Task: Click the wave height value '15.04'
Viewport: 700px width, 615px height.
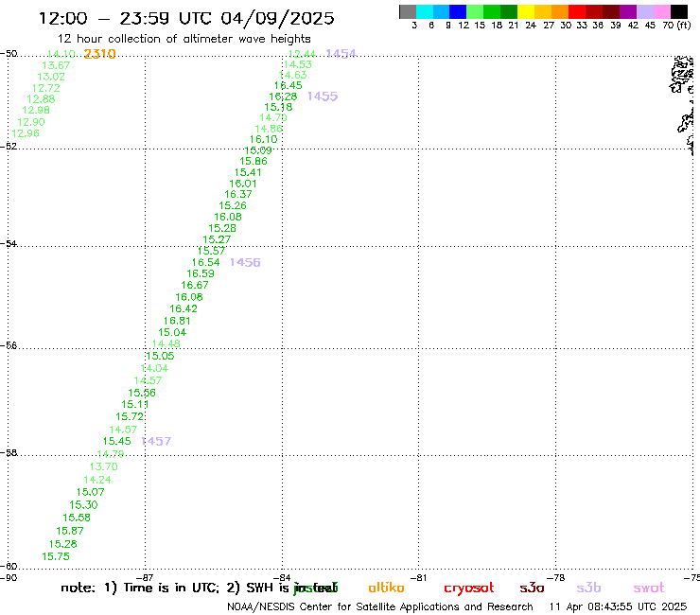Action: tap(172, 332)
